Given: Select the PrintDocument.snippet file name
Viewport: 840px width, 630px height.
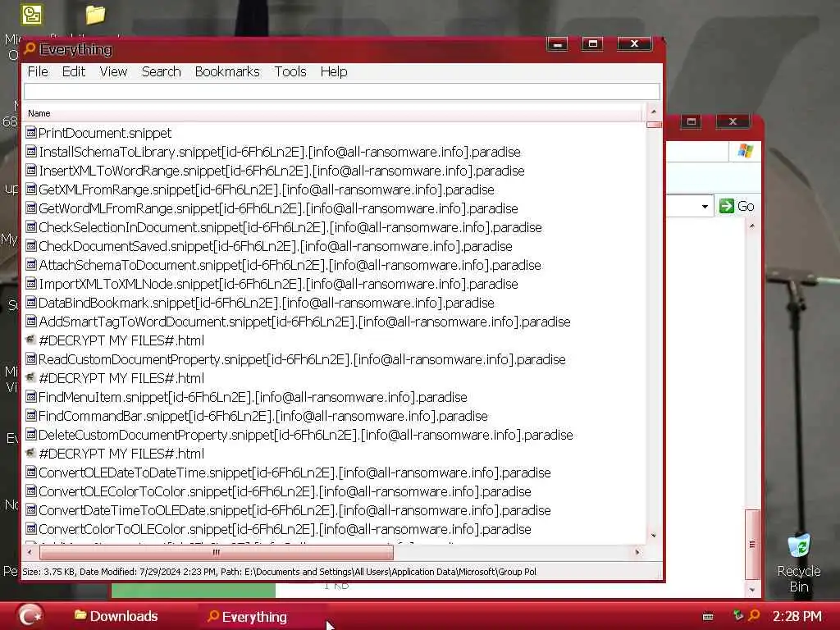Looking at the screenshot, I should (105, 133).
